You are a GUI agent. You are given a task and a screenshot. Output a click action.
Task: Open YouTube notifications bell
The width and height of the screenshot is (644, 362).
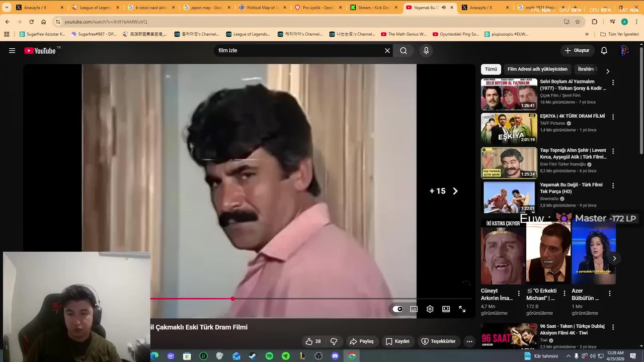click(604, 51)
